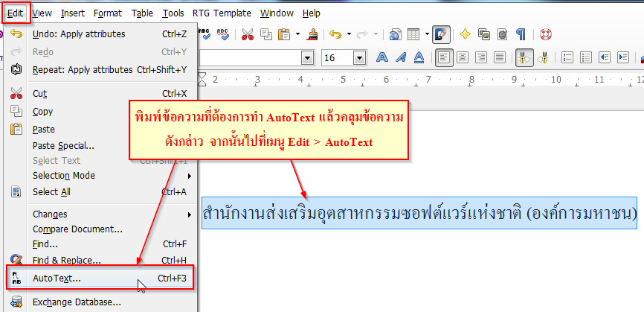
Task: Increase indent of the paragraph
Action: coord(623,57)
